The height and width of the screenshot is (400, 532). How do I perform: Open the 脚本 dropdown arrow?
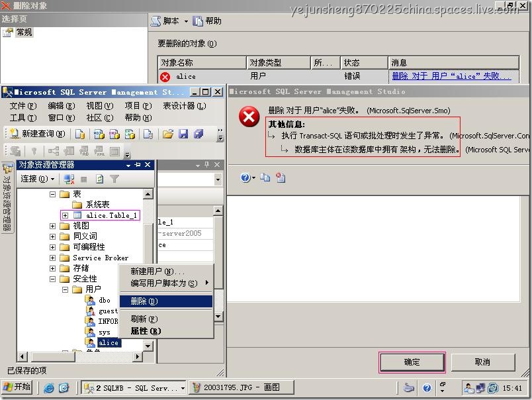pos(186,21)
